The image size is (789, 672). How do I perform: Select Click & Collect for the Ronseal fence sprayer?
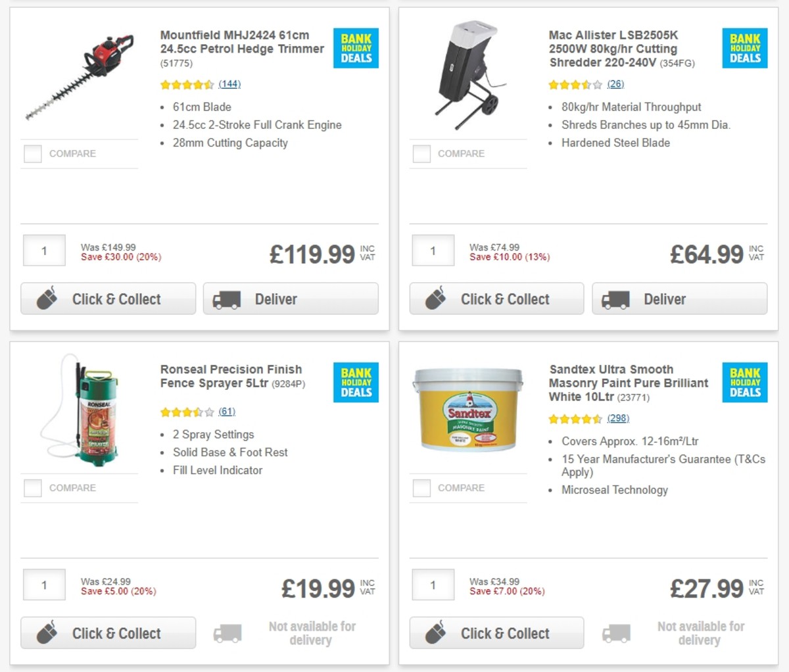pyautogui.click(x=108, y=633)
